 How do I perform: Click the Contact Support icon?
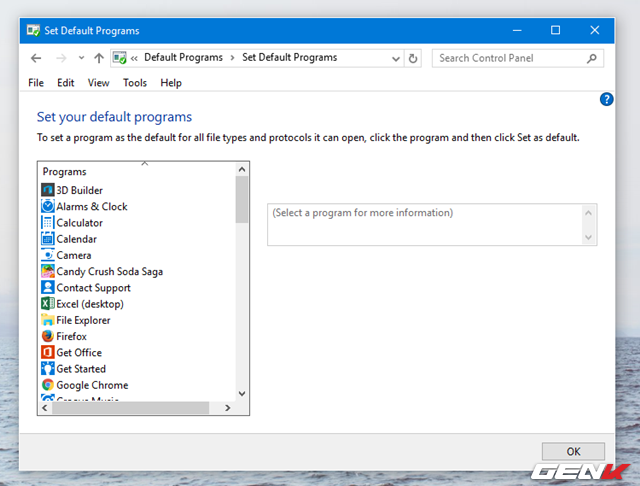47,287
